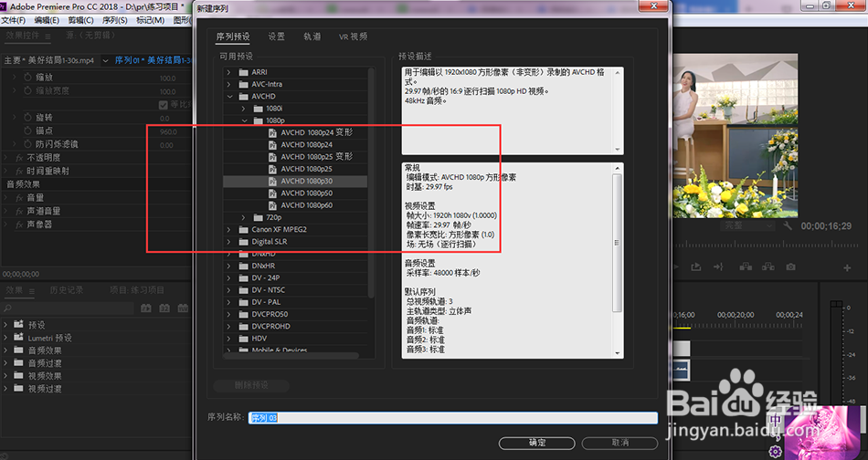Collapse the 1080p subfolder

pyautogui.click(x=244, y=120)
